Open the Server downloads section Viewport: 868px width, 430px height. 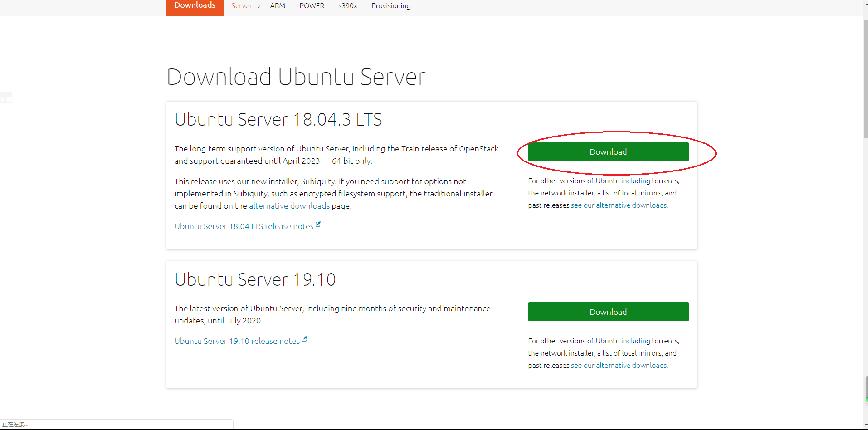(242, 5)
